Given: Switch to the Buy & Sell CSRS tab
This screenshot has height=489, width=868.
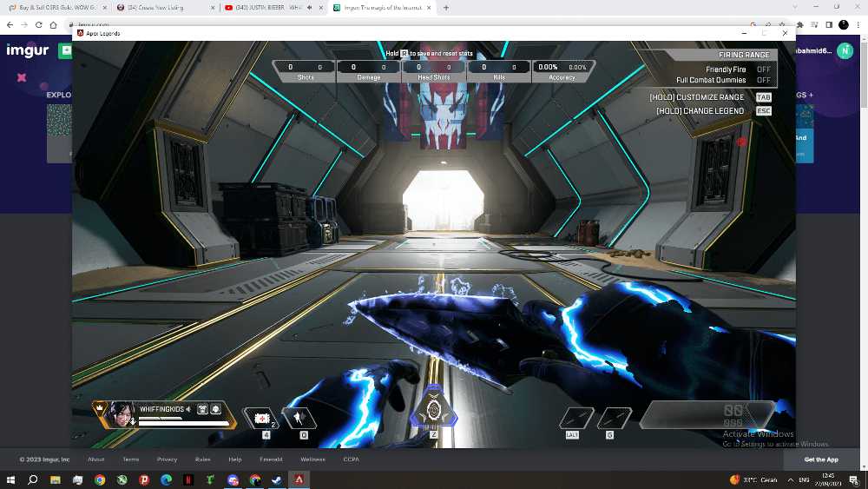Looking at the screenshot, I should pyautogui.click(x=56, y=8).
